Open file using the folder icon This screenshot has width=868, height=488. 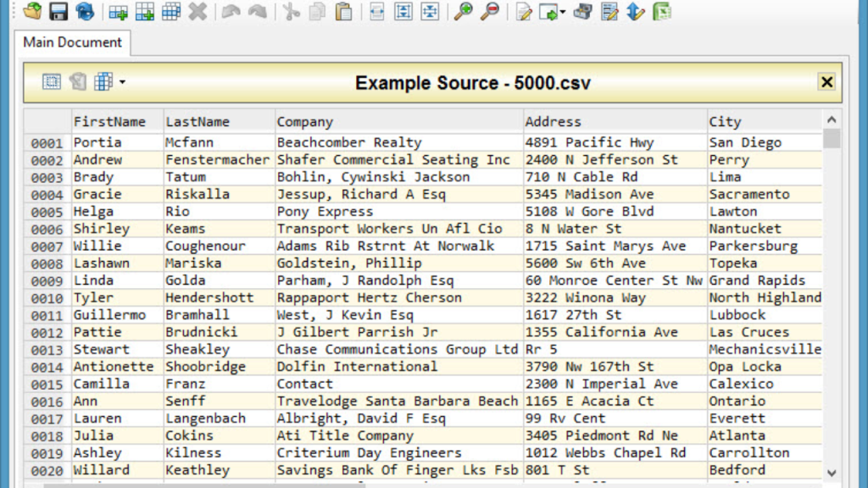click(32, 11)
